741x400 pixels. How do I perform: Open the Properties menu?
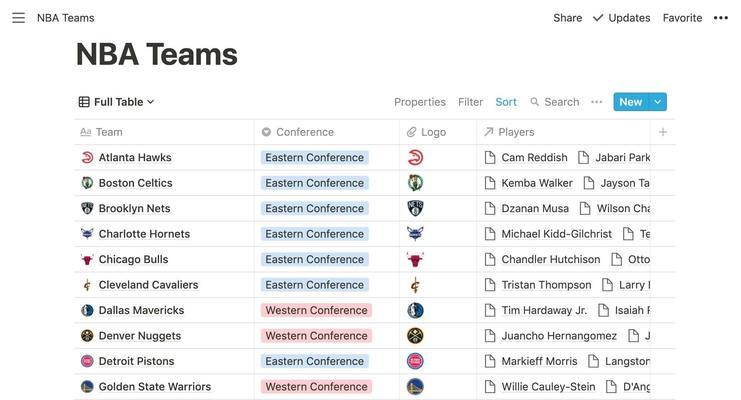[420, 102]
